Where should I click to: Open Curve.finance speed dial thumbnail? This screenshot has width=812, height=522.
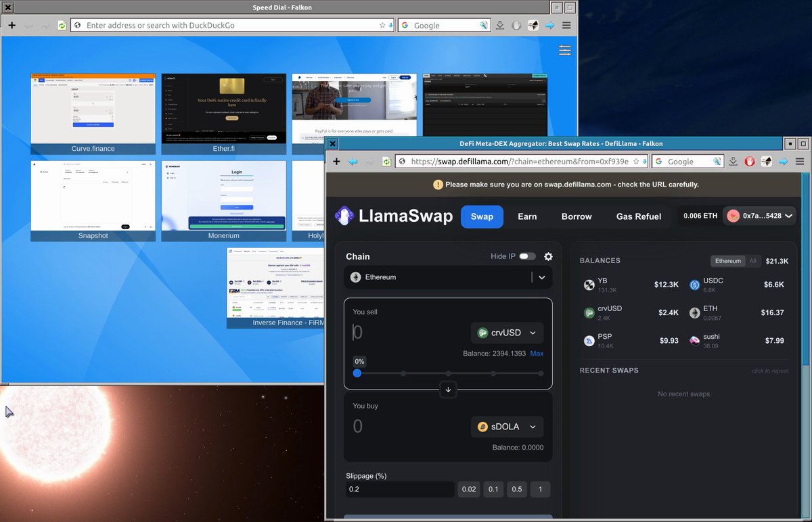pyautogui.click(x=93, y=114)
